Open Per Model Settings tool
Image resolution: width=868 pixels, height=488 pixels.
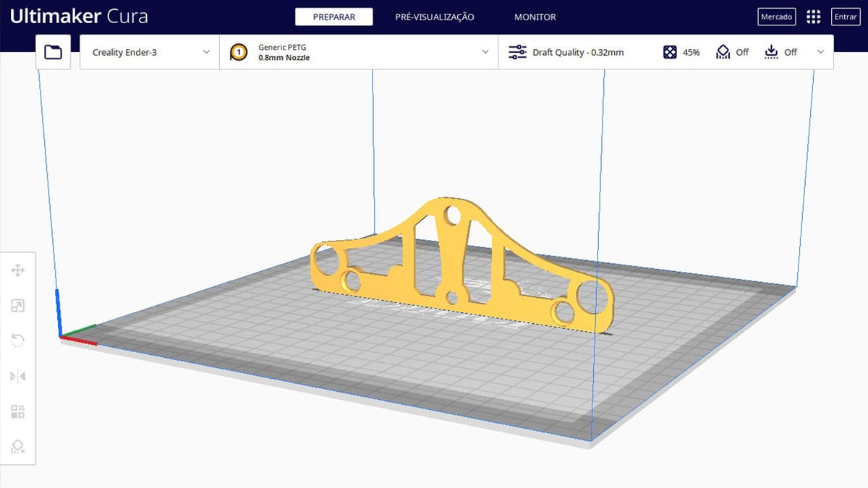(x=18, y=412)
